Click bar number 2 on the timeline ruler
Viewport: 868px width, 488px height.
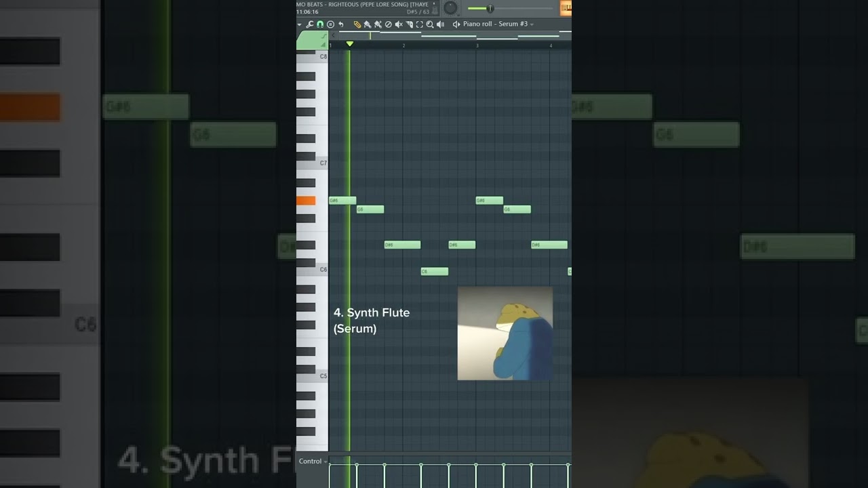[403, 45]
